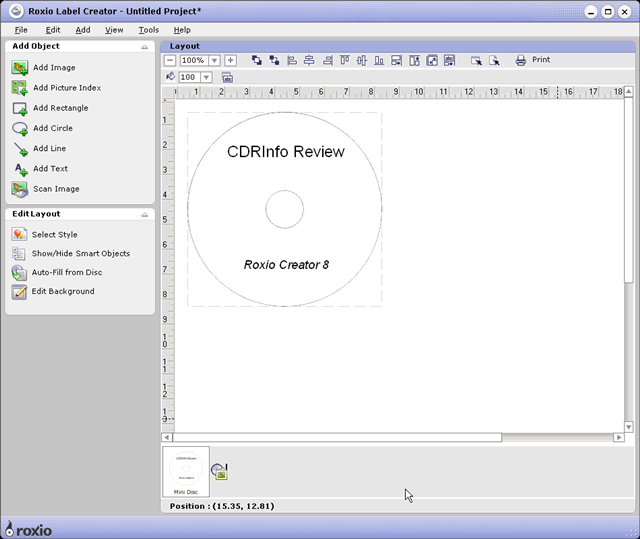
Task: Click the Add Picture Index icon
Action: coord(20,88)
